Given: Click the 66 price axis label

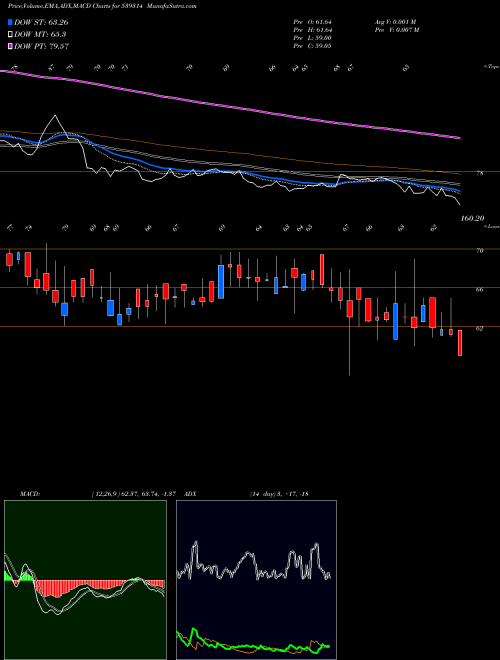Looking at the screenshot, I should [479, 289].
